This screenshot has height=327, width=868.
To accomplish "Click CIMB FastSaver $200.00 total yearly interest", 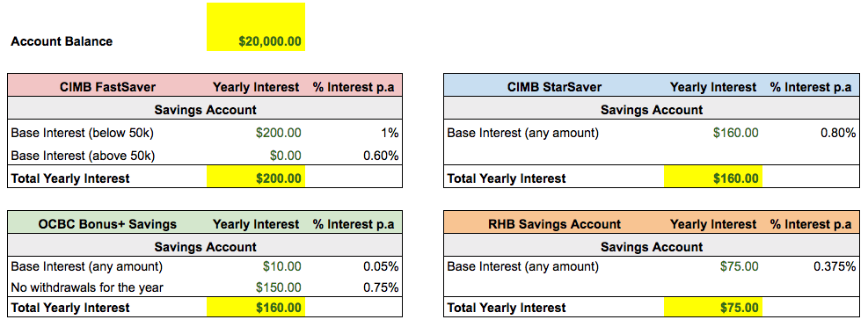I will [x=256, y=178].
